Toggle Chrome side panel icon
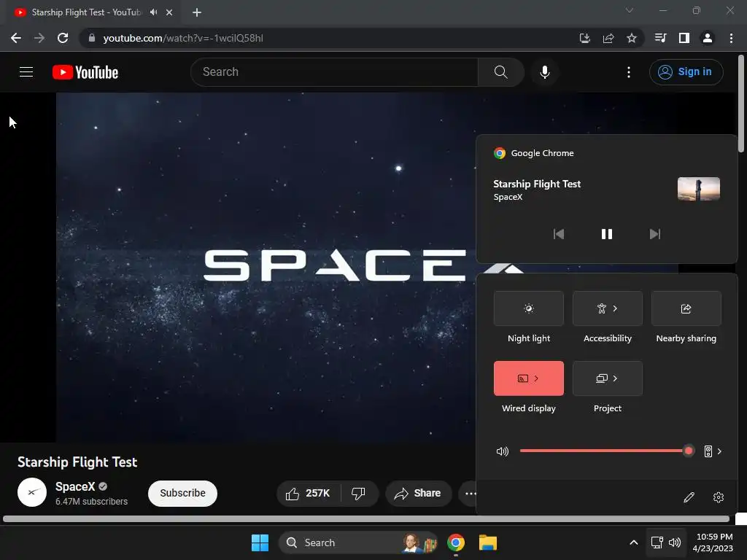 (x=684, y=38)
